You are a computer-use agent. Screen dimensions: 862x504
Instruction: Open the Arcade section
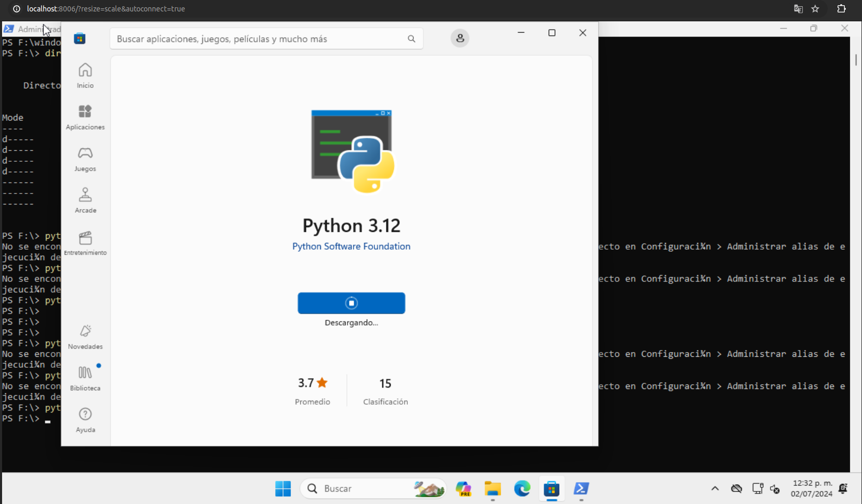coord(85,201)
